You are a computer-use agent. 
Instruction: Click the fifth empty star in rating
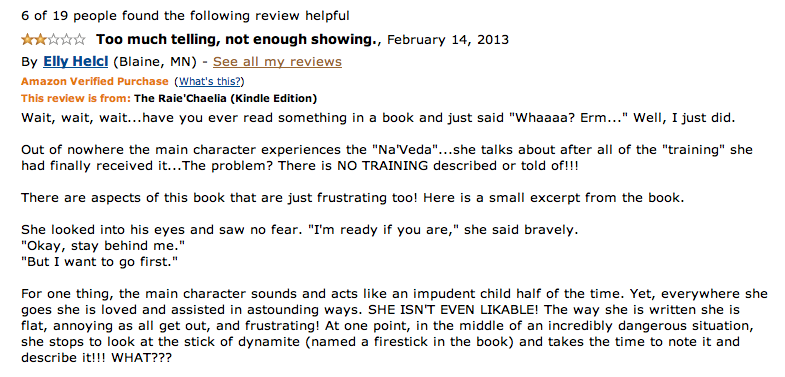click(79, 39)
